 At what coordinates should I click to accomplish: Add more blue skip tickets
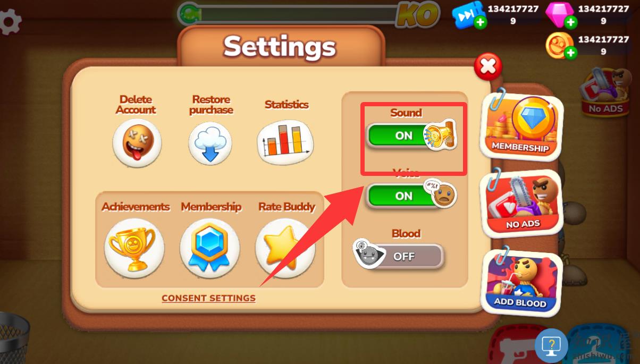click(x=480, y=22)
